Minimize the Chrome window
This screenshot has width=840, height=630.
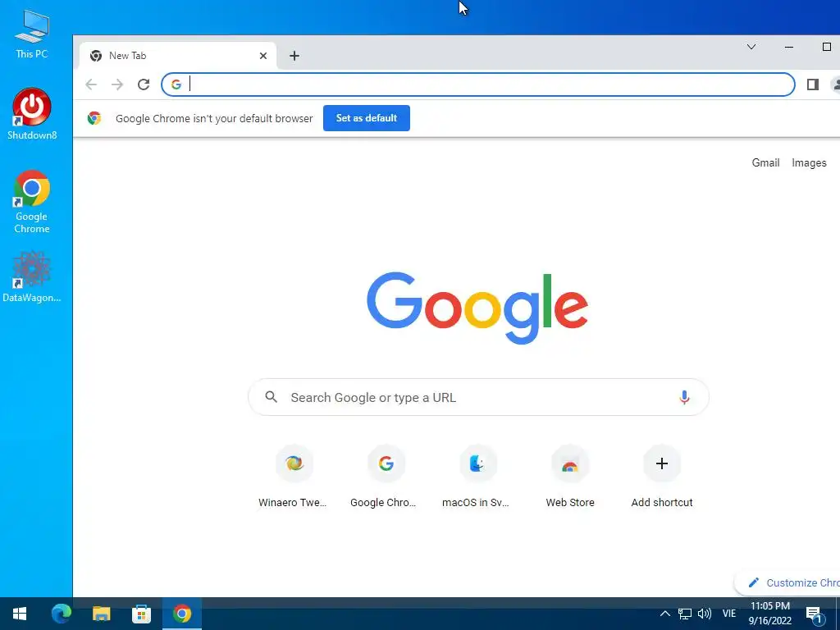pos(788,47)
